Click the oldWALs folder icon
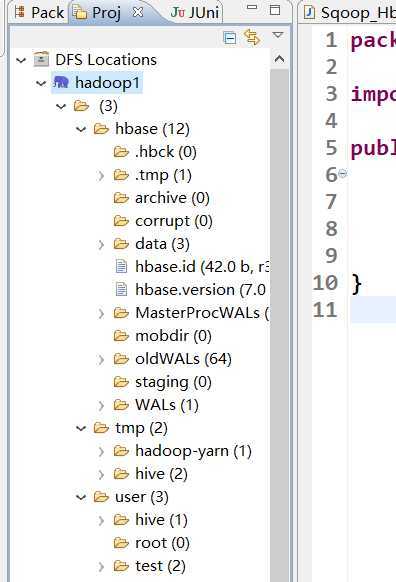Image resolution: width=396 pixels, height=582 pixels. (121, 359)
